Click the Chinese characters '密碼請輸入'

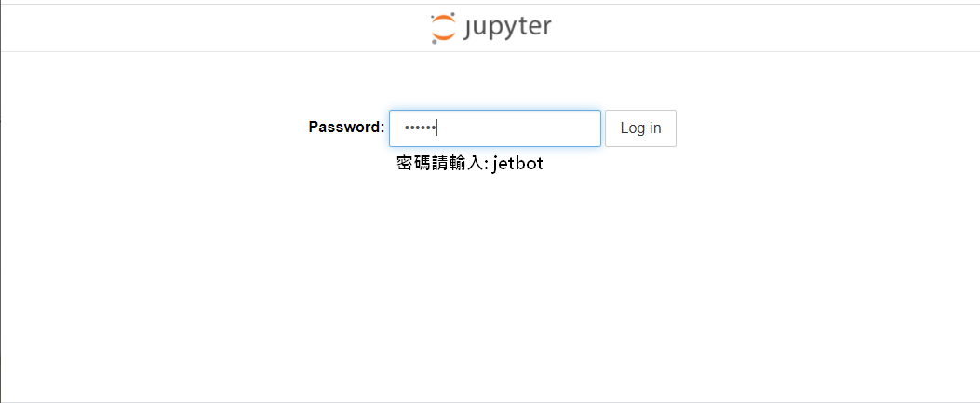pyautogui.click(x=439, y=164)
